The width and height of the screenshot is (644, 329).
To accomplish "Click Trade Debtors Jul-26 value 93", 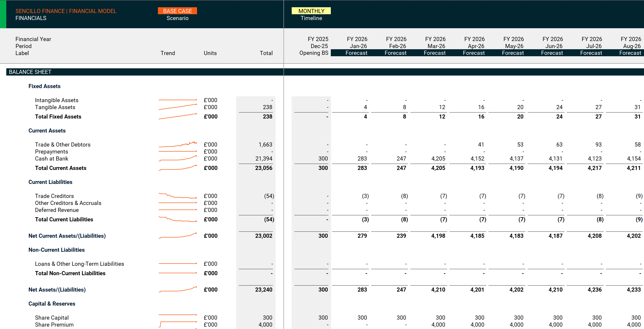I will pyautogui.click(x=598, y=145).
